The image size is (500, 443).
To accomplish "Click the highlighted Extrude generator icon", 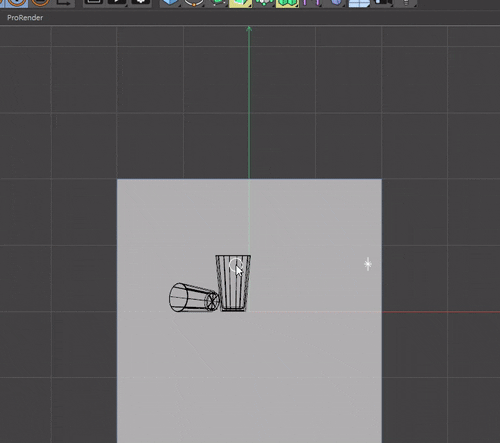I will [241, 3].
